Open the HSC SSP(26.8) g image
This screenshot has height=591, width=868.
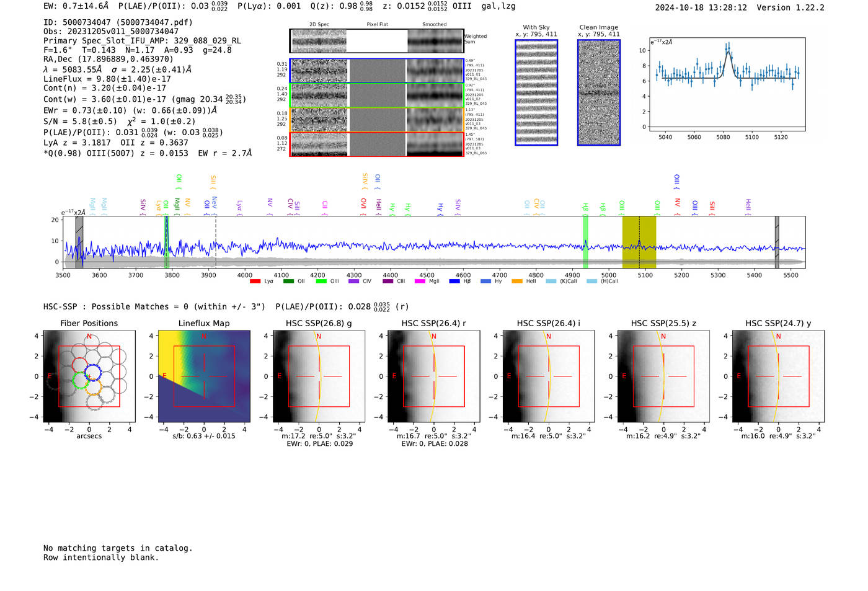319,376
